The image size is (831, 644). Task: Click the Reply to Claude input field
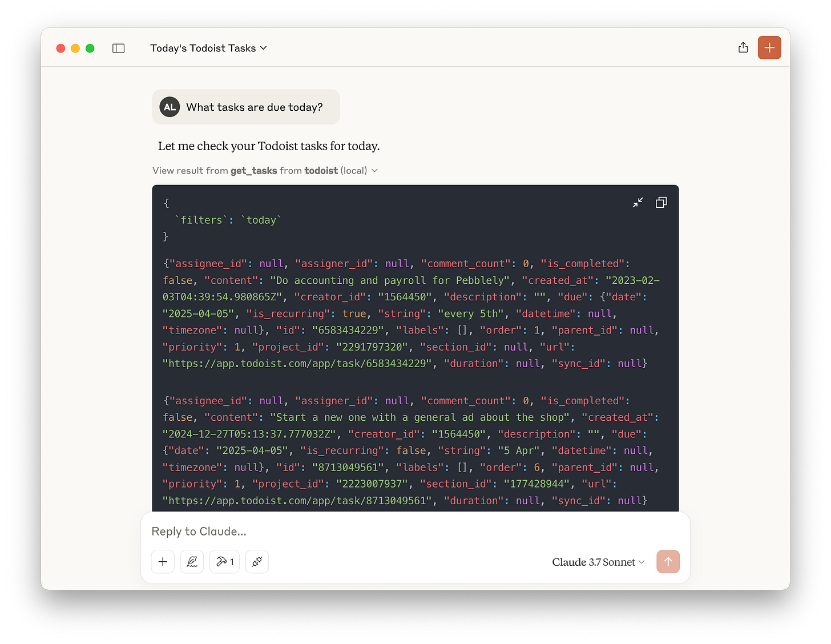pyautogui.click(x=415, y=532)
